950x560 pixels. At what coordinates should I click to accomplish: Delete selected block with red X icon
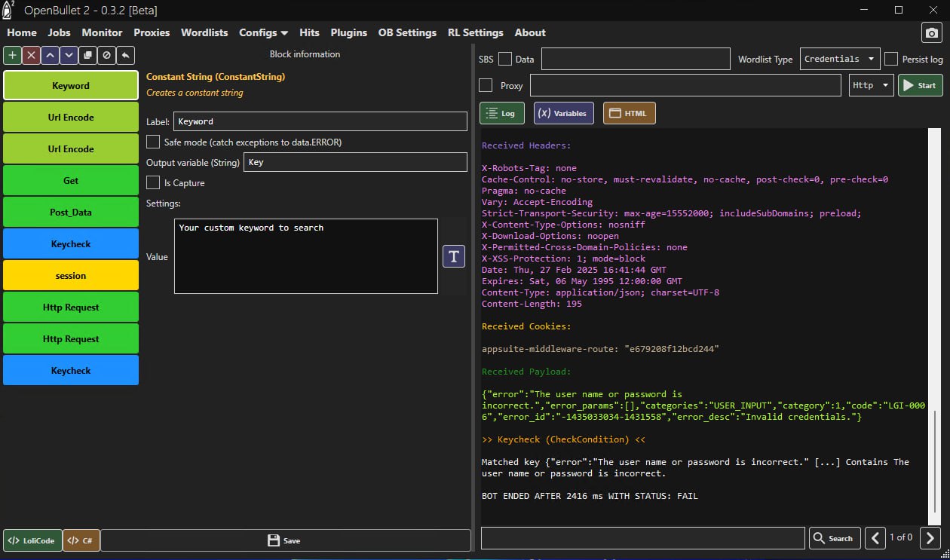[32, 55]
